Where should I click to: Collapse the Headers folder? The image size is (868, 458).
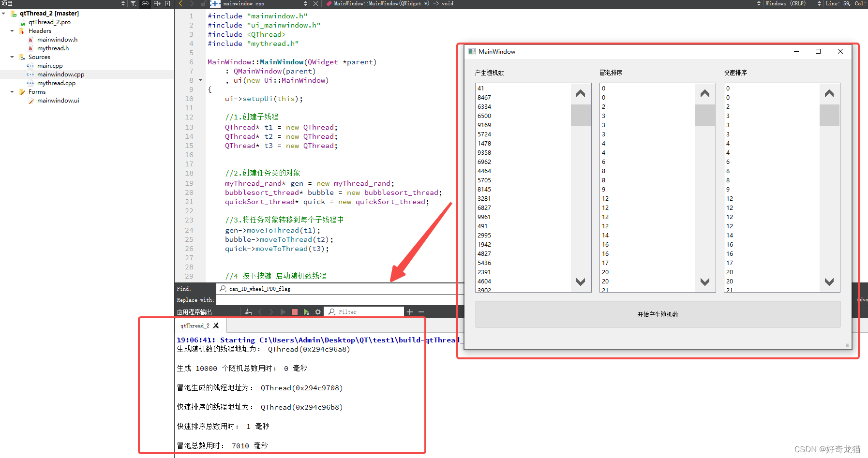point(12,31)
